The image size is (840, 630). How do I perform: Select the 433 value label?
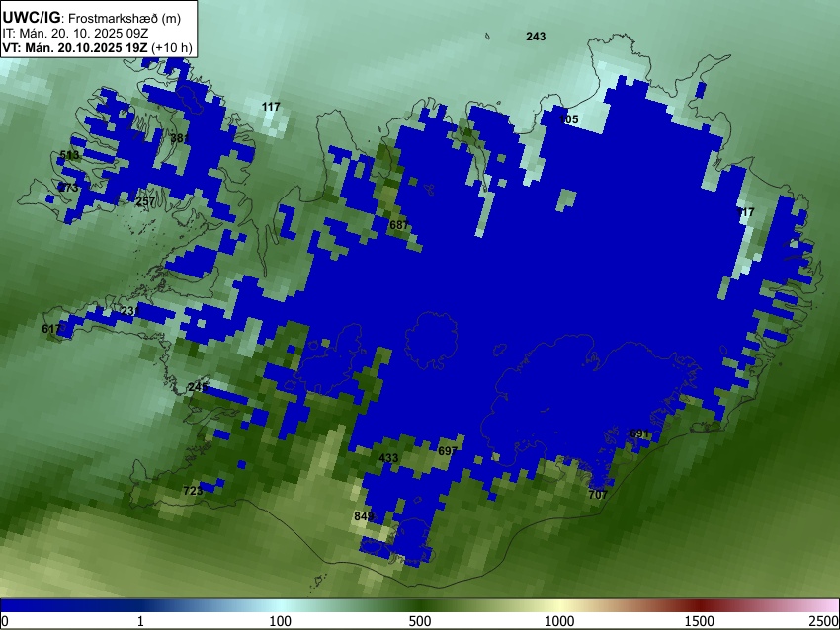(388, 457)
